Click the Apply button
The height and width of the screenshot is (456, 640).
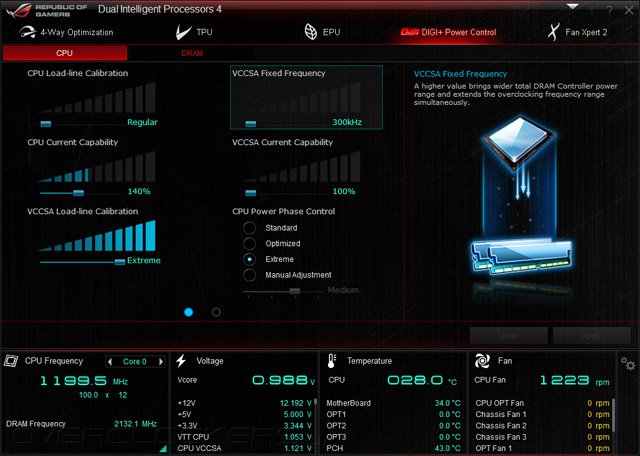pyautogui.click(x=591, y=336)
